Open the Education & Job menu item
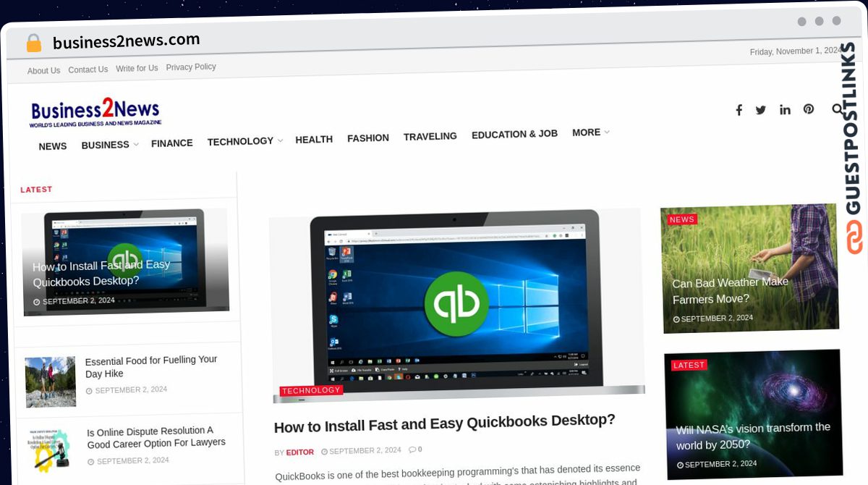The width and height of the screenshot is (868, 485). (x=514, y=134)
